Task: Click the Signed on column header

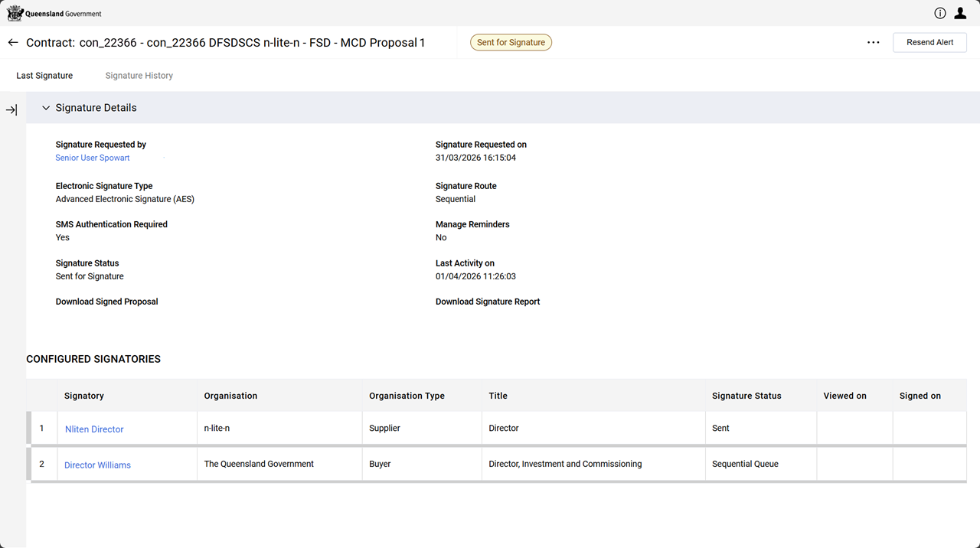Action: tap(920, 396)
